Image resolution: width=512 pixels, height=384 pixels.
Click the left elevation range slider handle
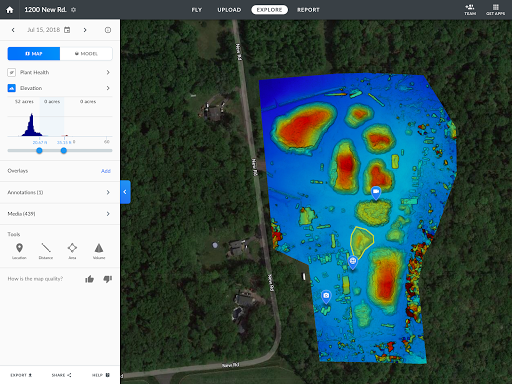tap(39, 151)
